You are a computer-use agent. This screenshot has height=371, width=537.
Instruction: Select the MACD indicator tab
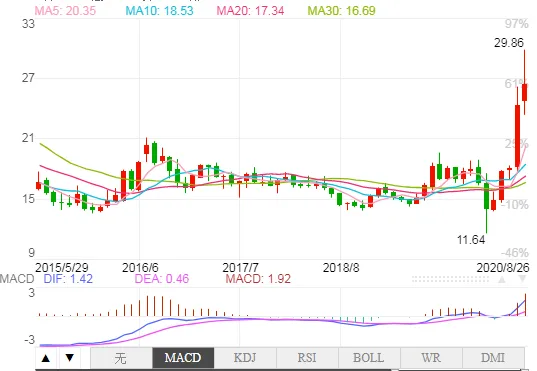tap(183, 358)
